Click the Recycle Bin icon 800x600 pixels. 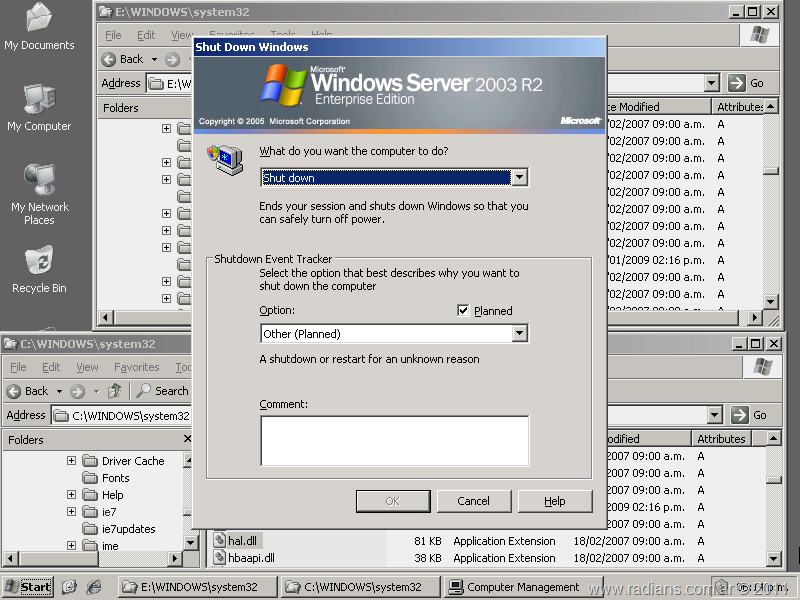(39, 263)
